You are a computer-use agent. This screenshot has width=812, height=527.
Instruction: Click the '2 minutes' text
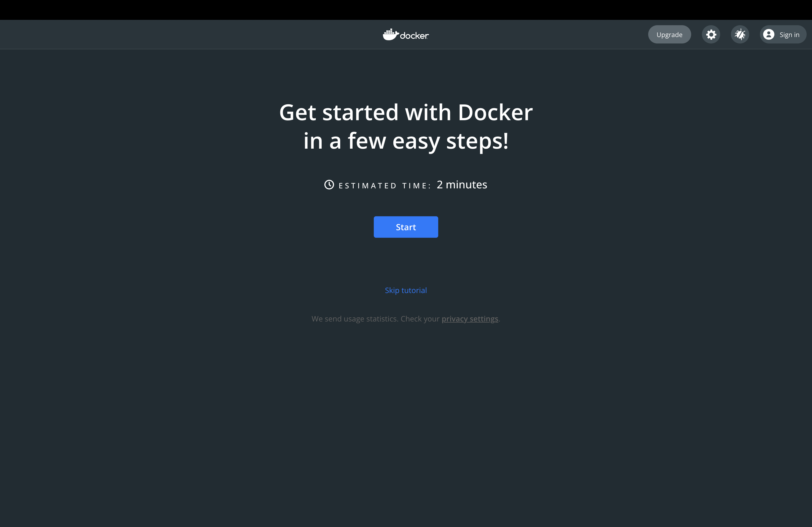pyautogui.click(x=462, y=185)
